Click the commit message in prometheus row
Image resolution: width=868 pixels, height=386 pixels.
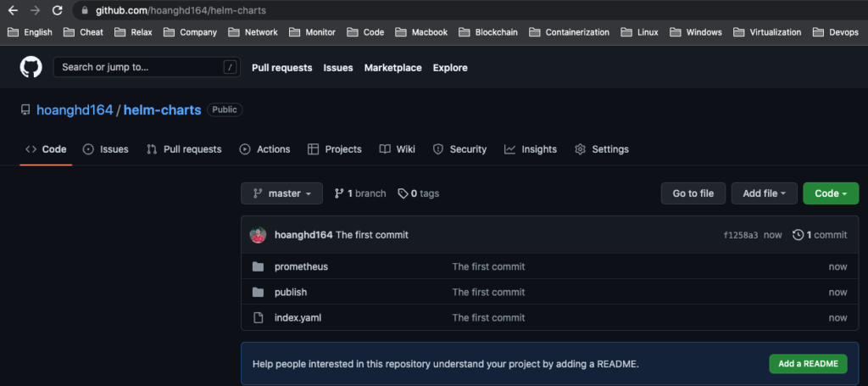(x=488, y=267)
